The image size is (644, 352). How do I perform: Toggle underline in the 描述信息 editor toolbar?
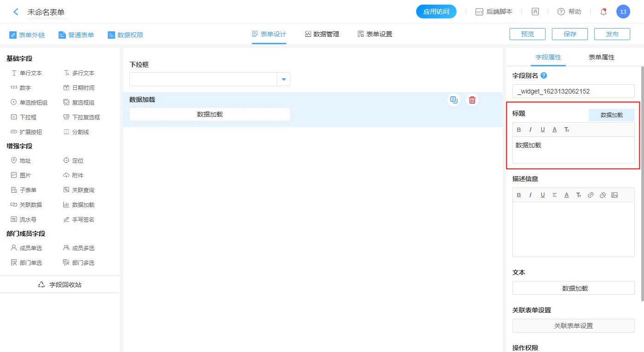[x=543, y=195]
